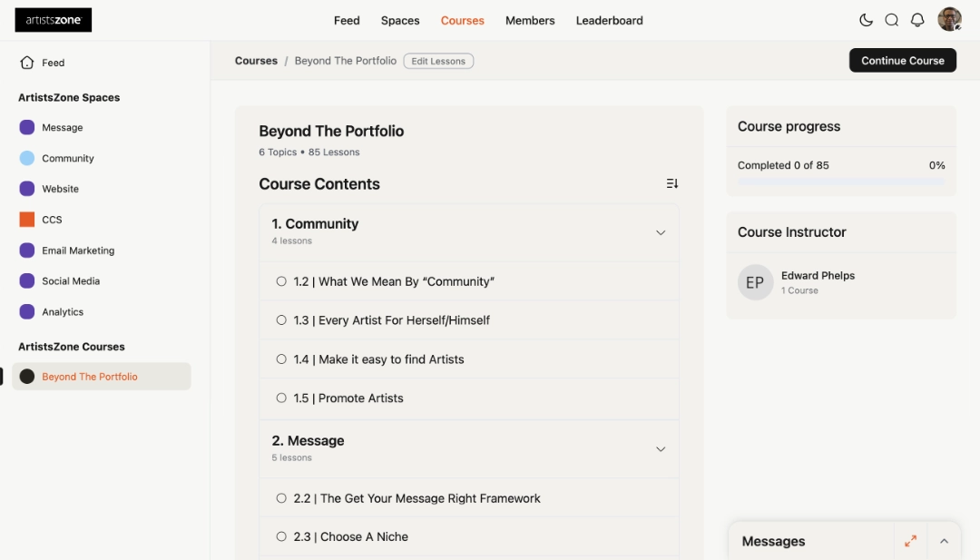Click the 2. Message topic heading

pos(308,440)
